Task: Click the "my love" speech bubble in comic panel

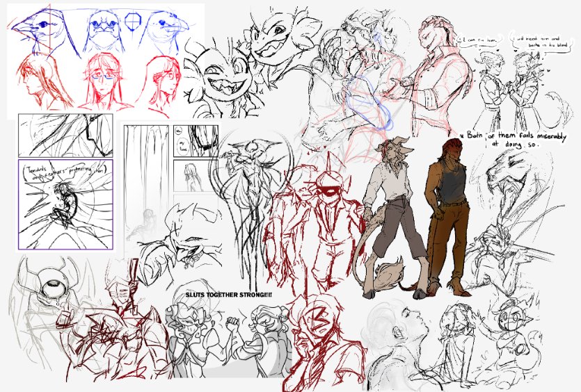Action: (x=183, y=145)
